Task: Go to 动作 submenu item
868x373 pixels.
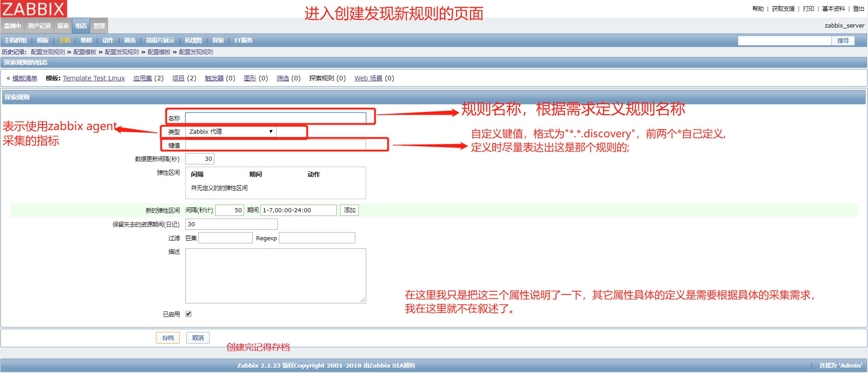Action: [x=108, y=40]
